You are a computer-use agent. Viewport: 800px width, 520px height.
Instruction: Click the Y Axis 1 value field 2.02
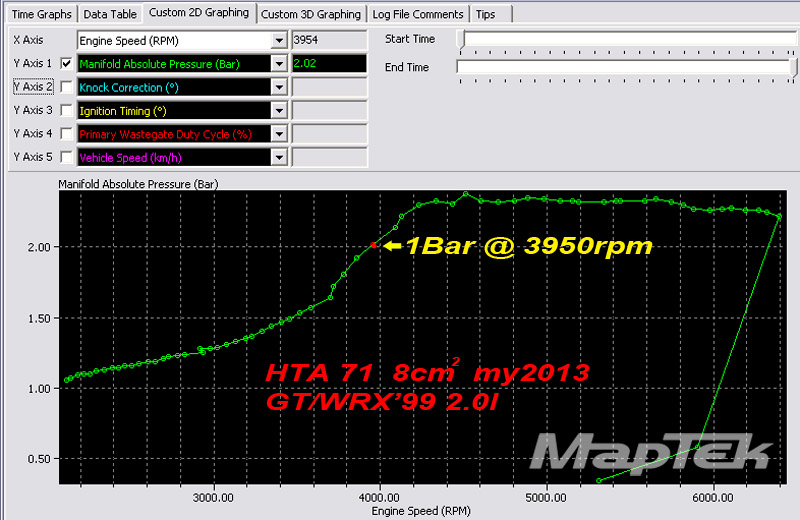329,64
